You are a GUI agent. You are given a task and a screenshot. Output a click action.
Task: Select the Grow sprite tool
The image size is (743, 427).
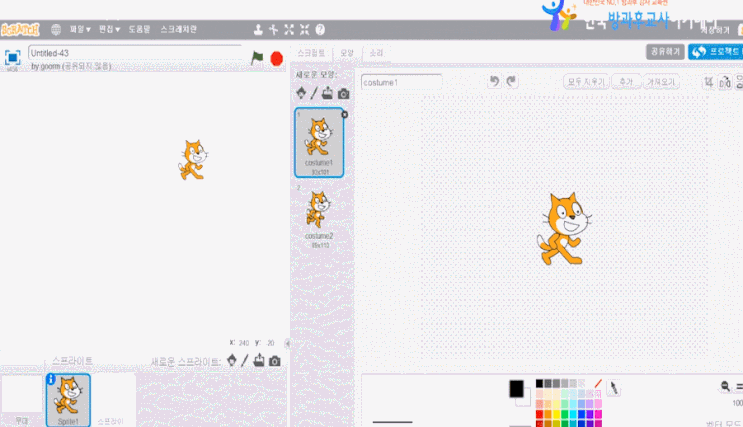[x=289, y=29]
